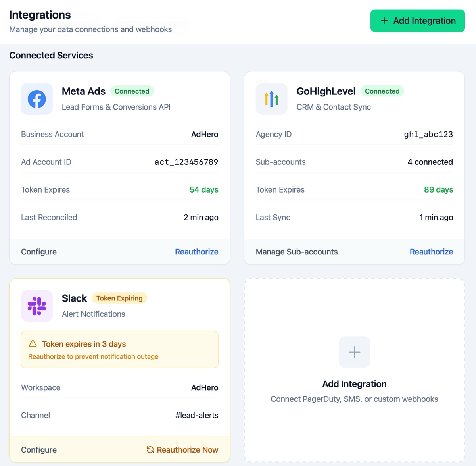
Task: Open Configure for Meta Ads
Action: 38,252
